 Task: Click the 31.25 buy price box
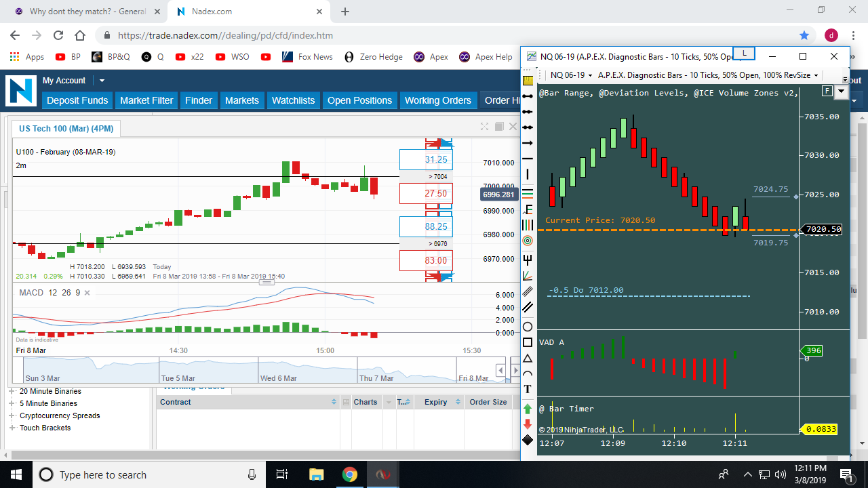(x=426, y=160)
